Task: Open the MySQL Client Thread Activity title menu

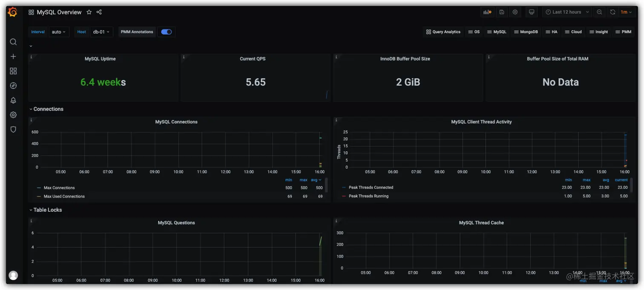Action: 481,122
